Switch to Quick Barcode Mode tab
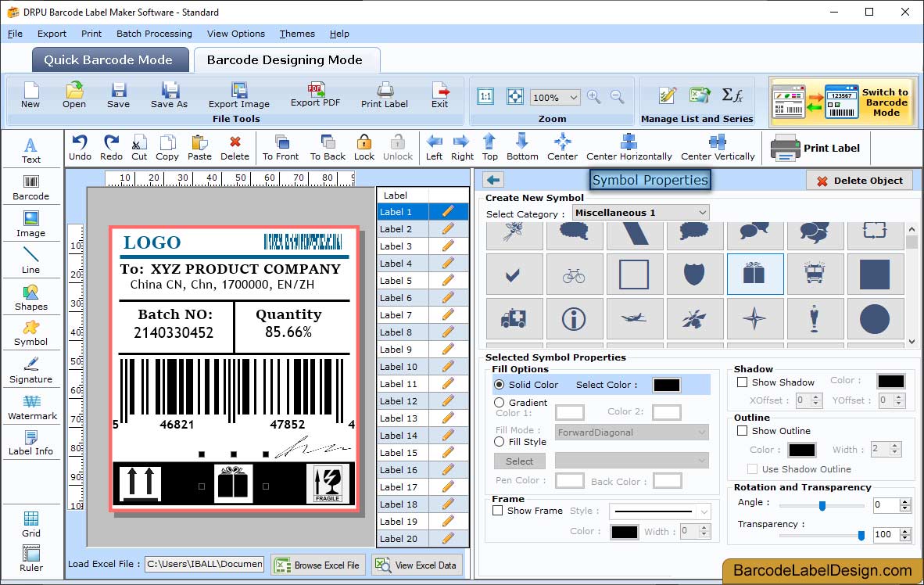 point(109,59)
